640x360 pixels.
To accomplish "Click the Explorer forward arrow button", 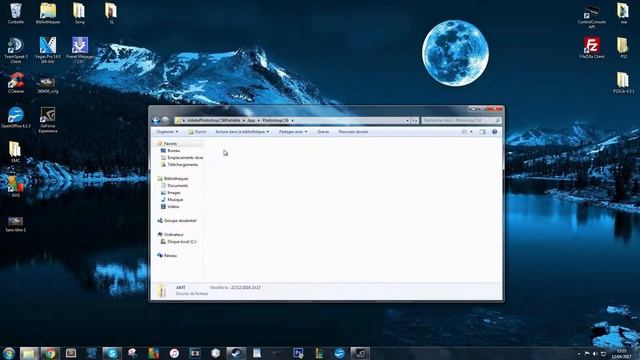I will (x=165, y=120).
